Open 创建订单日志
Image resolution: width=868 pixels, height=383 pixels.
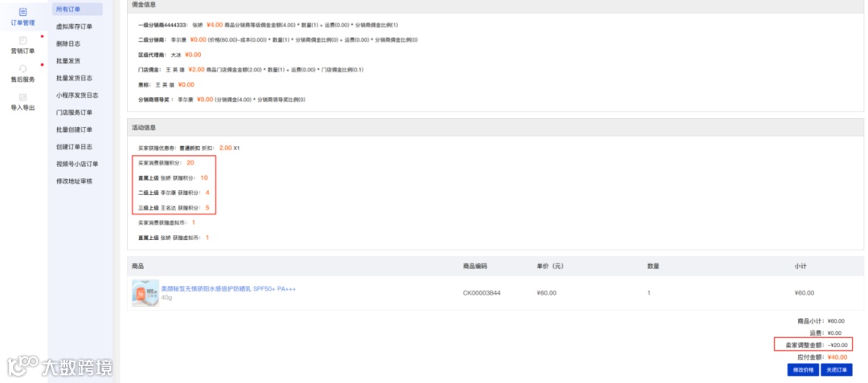point(74,146)
